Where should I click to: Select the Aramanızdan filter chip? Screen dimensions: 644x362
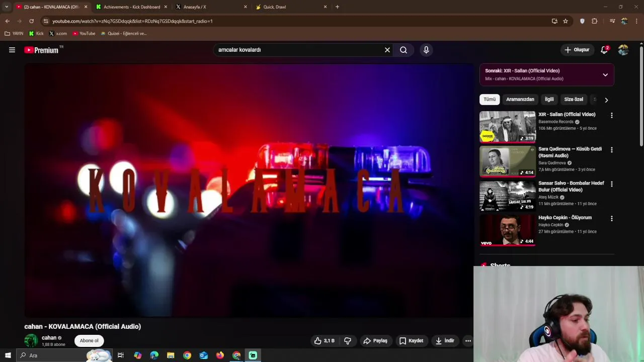click(520, 100)
